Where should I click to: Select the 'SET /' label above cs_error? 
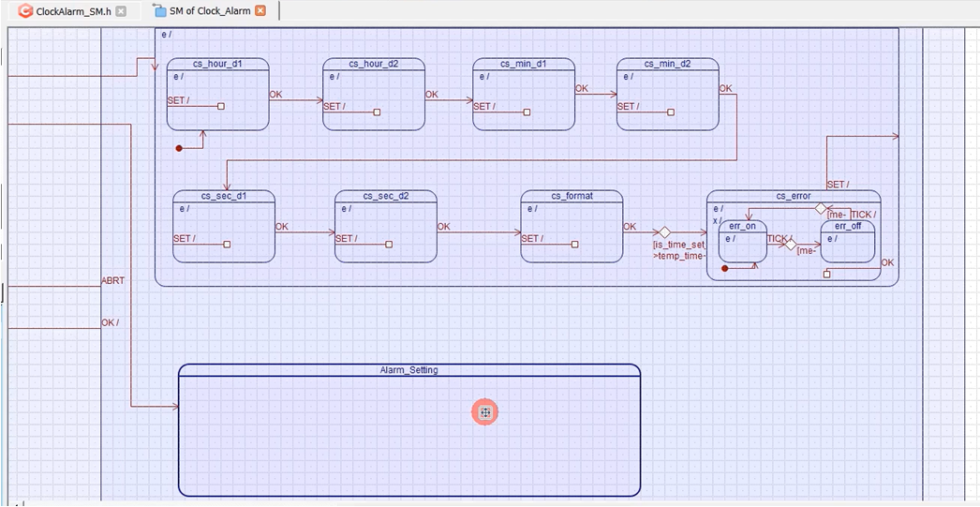(838, 185)
